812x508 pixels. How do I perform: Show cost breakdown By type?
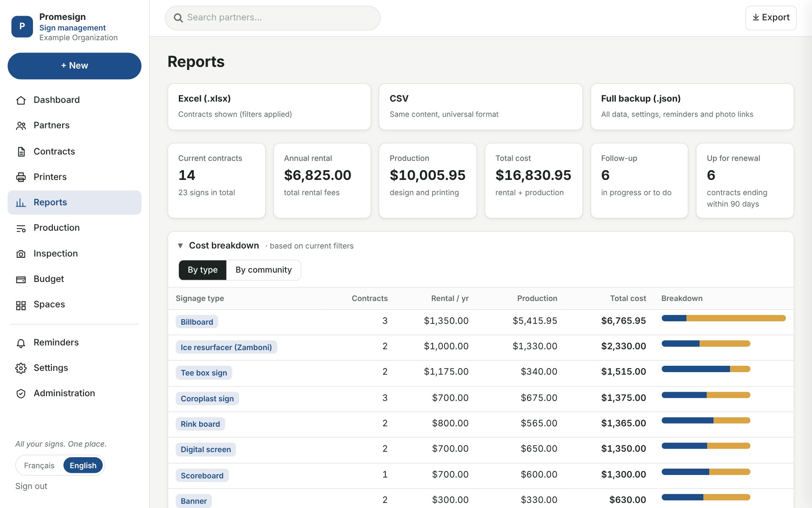tap(203, 270)
